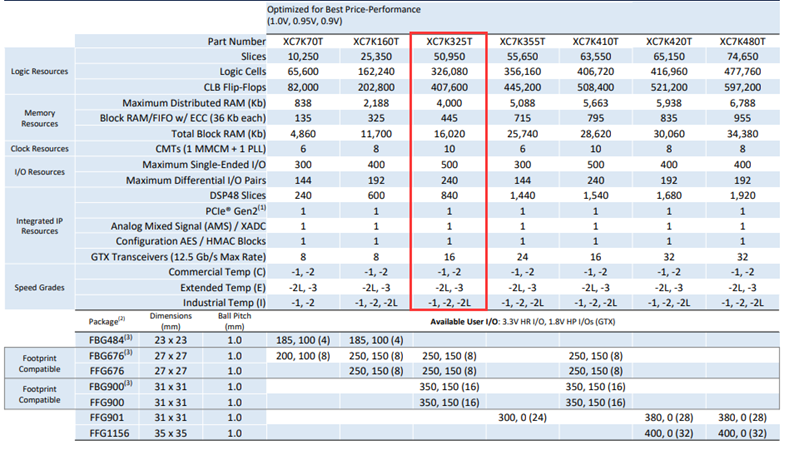789x450 pixels.
Task: Click the 16,020 total block RAM value
Action: tap(449, 133)
